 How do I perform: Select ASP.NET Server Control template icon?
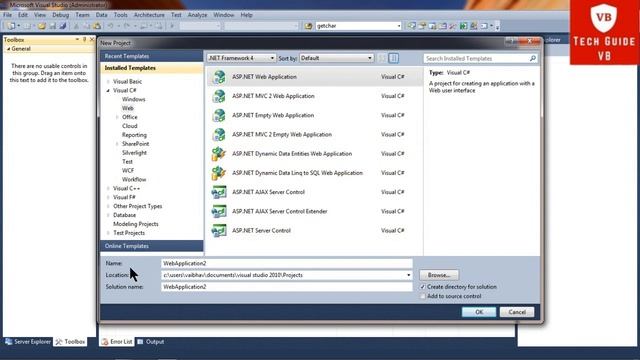pyautogui.click(x=219, y=230)
